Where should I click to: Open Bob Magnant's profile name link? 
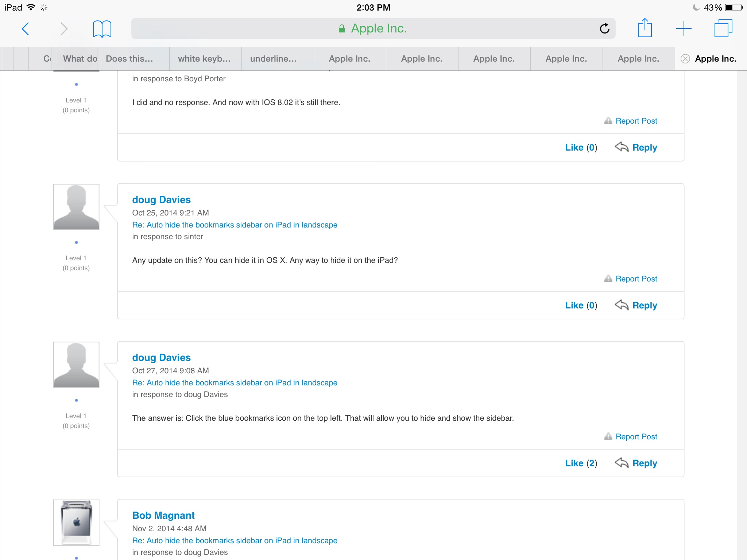(163, 515)
